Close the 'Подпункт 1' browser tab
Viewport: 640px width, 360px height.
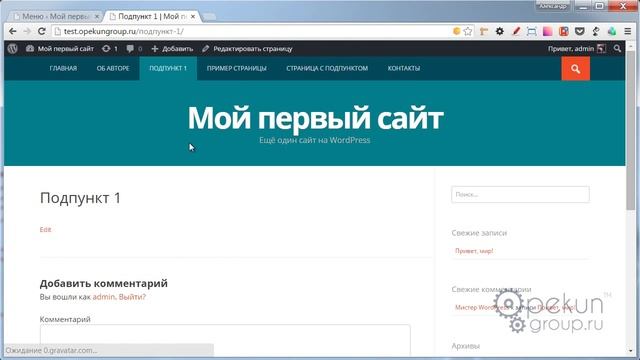click(x=193, y=16)
